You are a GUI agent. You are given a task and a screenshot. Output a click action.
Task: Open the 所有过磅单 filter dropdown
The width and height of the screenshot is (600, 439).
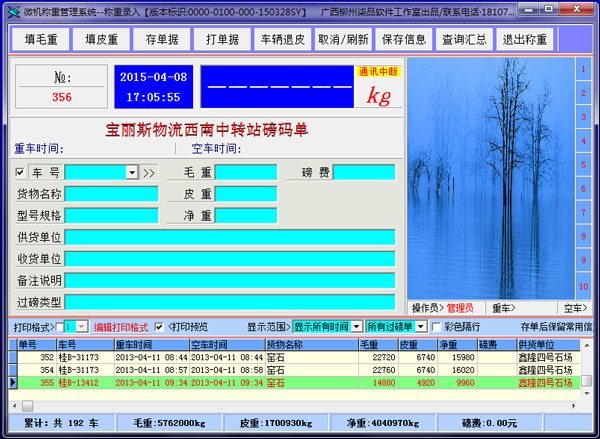[421, 327]
